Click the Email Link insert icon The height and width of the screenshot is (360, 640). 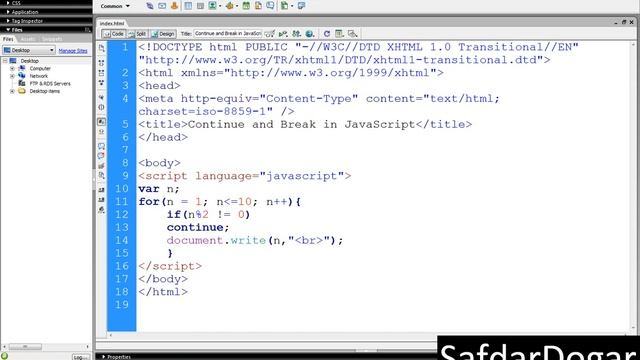pyautogui.click(x=162, y=6)
